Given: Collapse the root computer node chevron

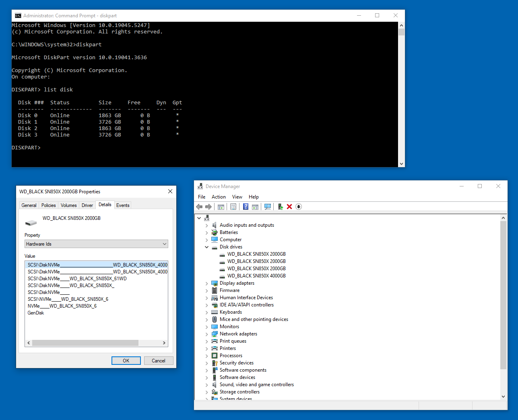Looking at the screenshot, I should tap(199, 218).
